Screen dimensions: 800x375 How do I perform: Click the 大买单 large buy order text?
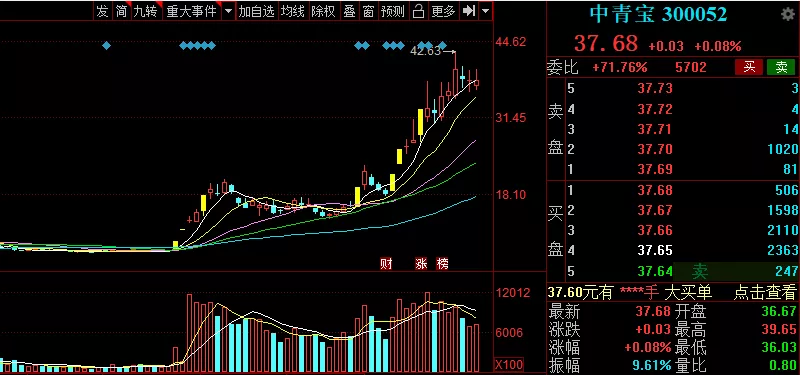tap(689, 292)
